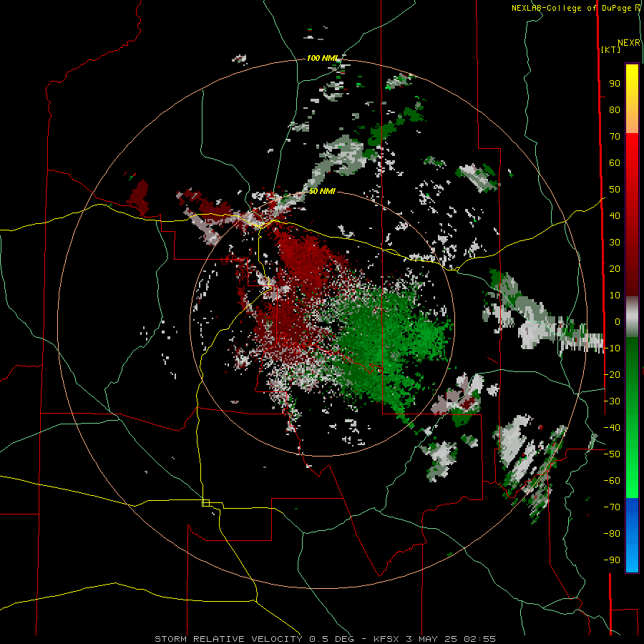Select the positive 30 value on the velocity scale

click(615, 243)
